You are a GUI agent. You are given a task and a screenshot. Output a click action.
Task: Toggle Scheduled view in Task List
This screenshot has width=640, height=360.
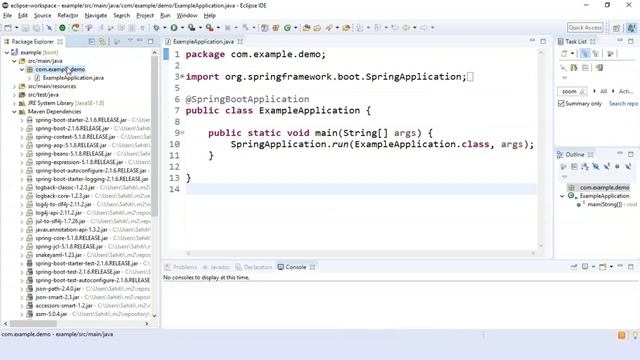[596, 53]
